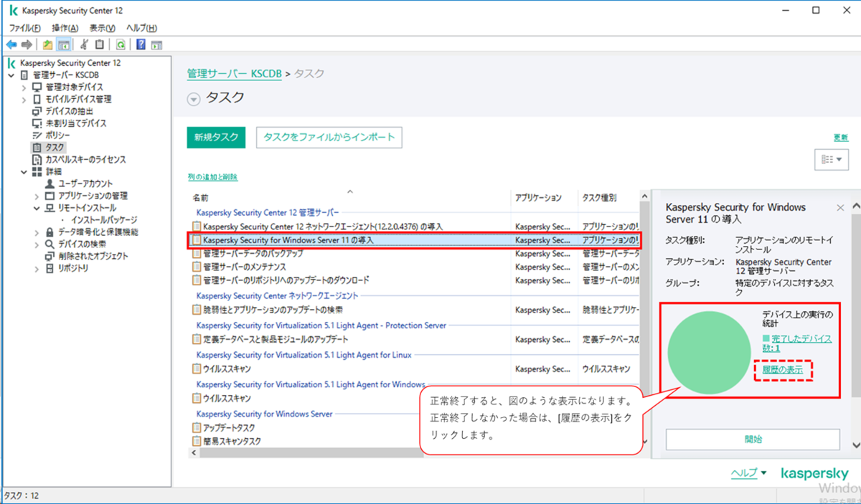The width and height of the screenshot is (861, 504).
Task: Open the list view layout dropdown
Action: (832, 159)
